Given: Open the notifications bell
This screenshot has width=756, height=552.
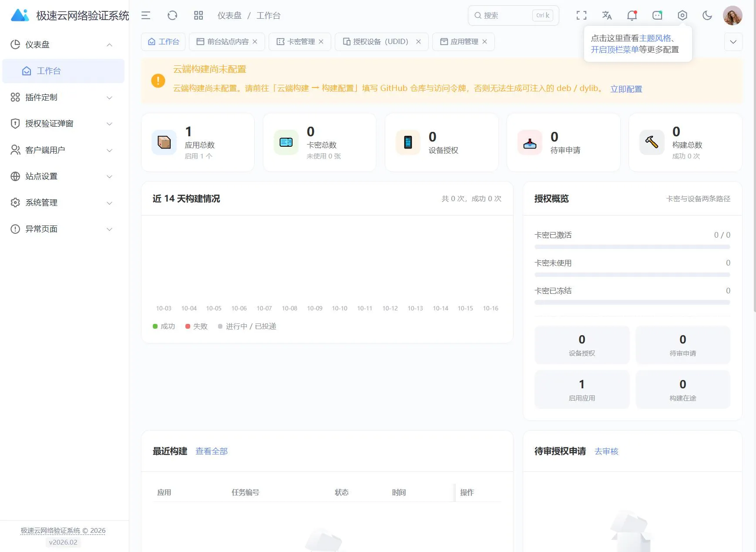Looking at the screenshot, I should (x=632, y=16).
